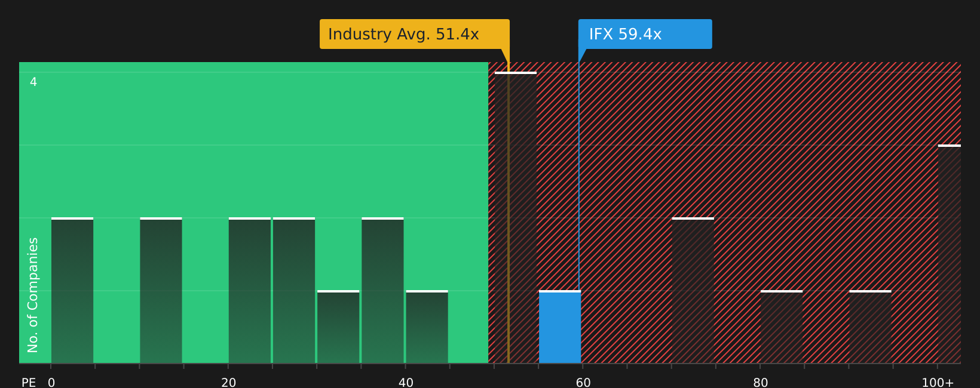Select the bar at PE 80-85
This screenshot has width=980, height=388.
(x=782, y=327)
